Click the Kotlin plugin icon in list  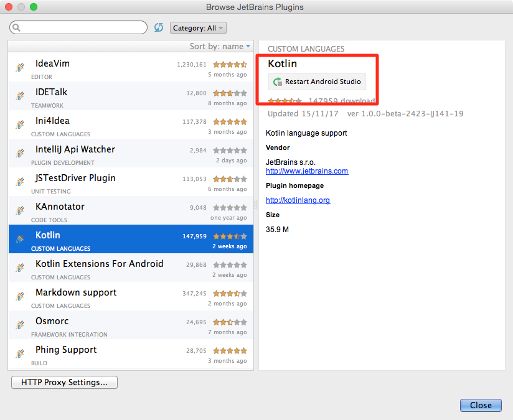20,239
